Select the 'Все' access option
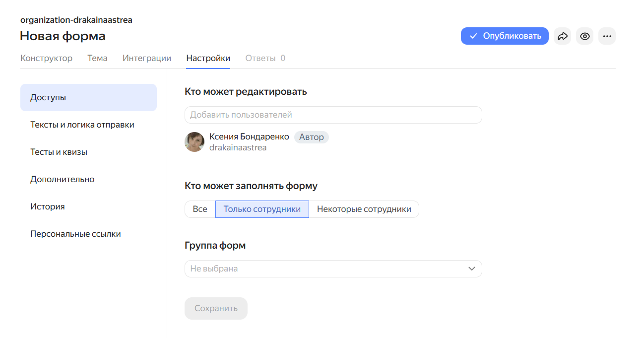Screen dimensions: 644x338 [200, 209]
